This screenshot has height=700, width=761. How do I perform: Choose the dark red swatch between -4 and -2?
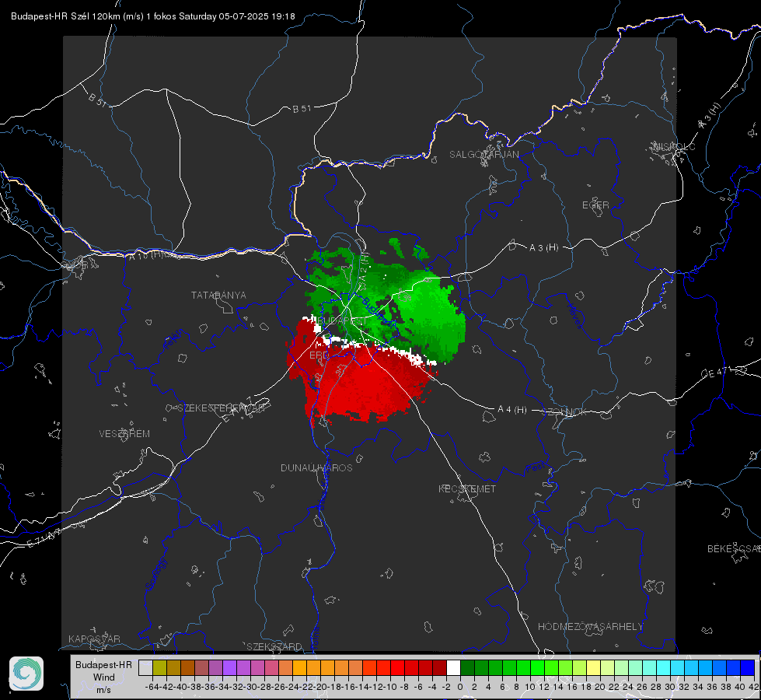(x=439, y=667)
